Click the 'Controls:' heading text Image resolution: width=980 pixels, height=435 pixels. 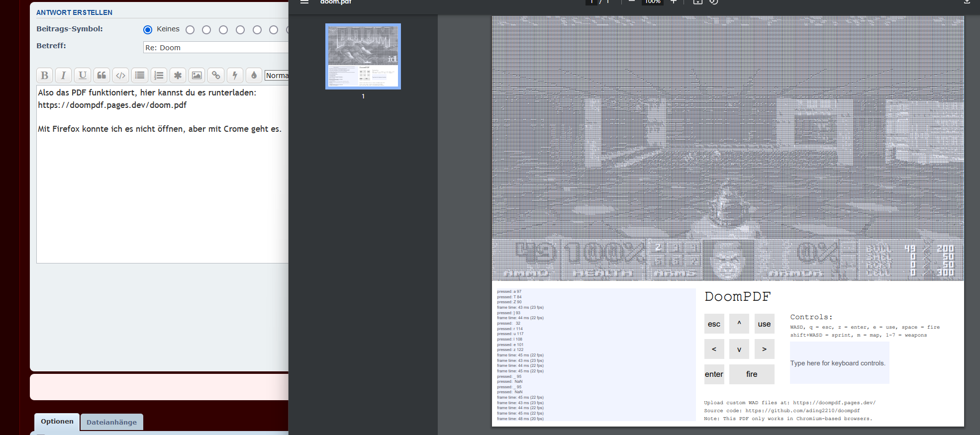811,317
